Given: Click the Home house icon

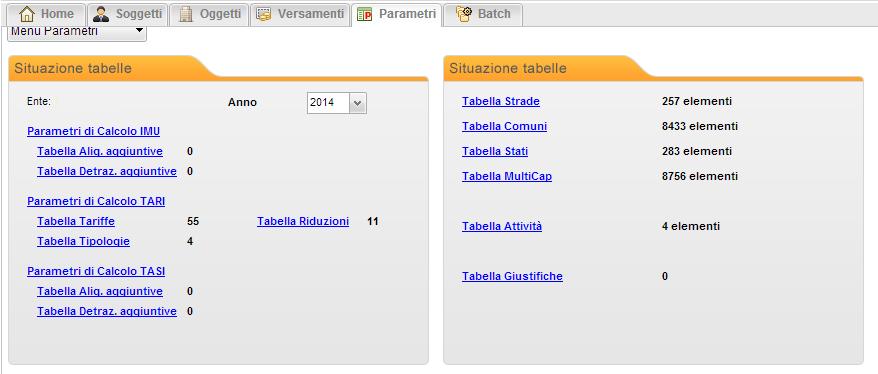Looking at the screenshot, I should pyautogui.click(x=27, y=14).
